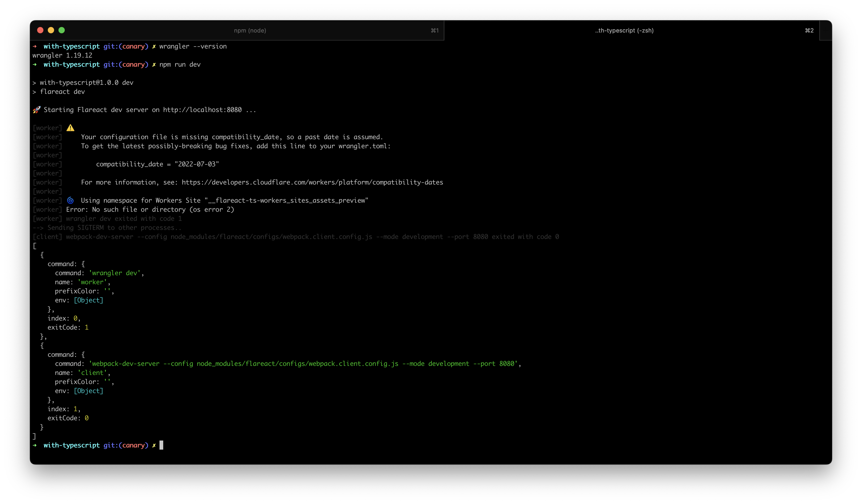Click the red ✗ indicator on the final prompt line
Viewport: 862px width, 504px height.
click(154, 445)
